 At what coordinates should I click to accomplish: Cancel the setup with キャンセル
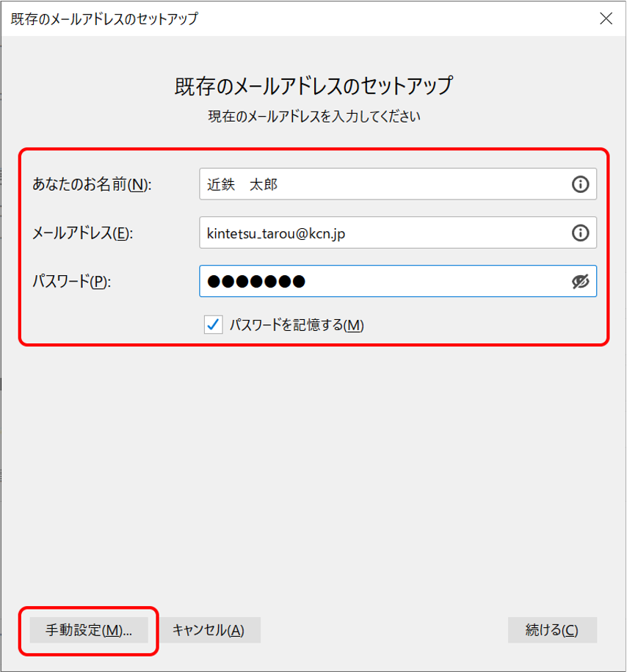point(211,629)
